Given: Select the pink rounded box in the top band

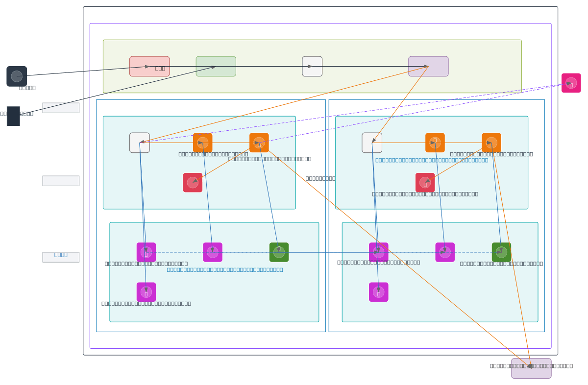Looking at the screenshot, I should [149, 67].
